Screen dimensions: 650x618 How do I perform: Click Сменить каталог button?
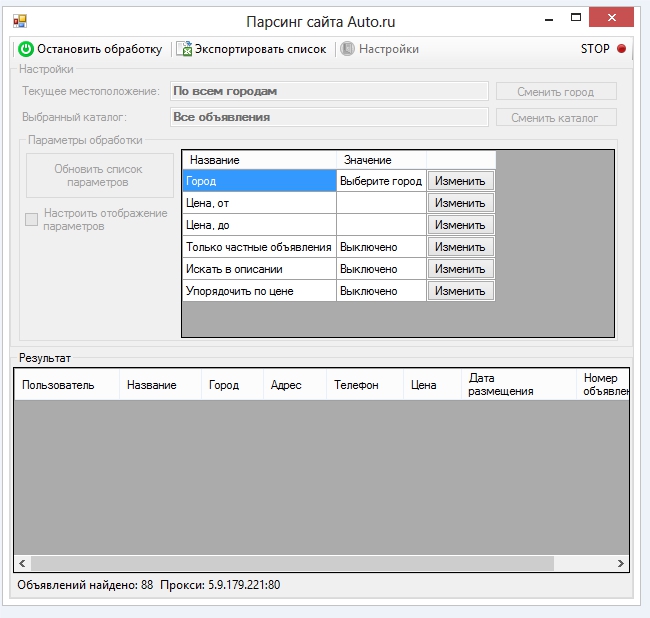pyautogui.click(x=556, y=118)
